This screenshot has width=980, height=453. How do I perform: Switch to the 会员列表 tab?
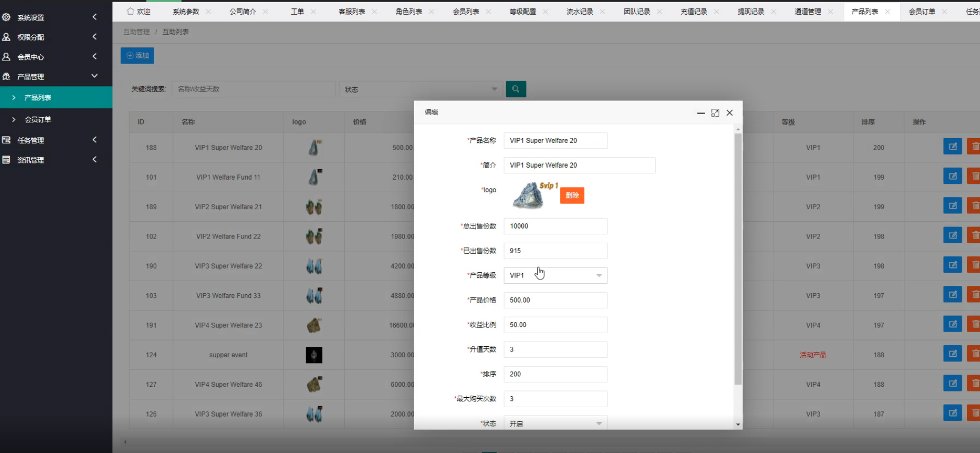click(x=466, y=11)
